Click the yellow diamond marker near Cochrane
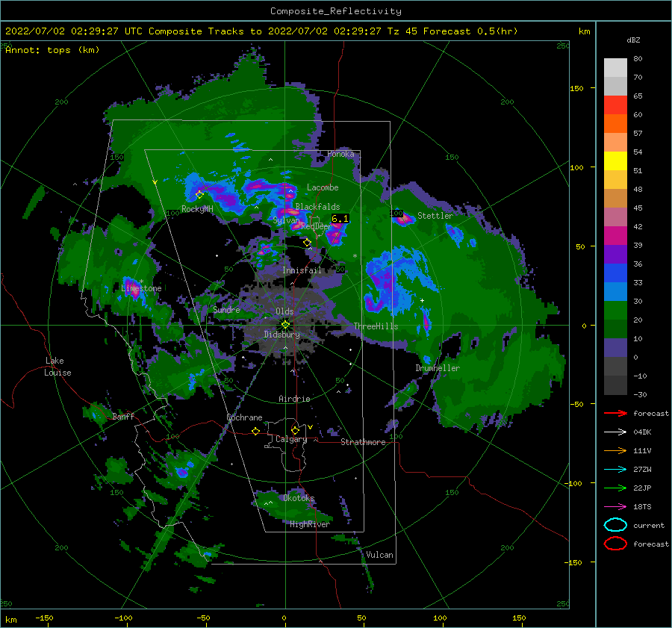The image size is (672, 628). point(255,431)
